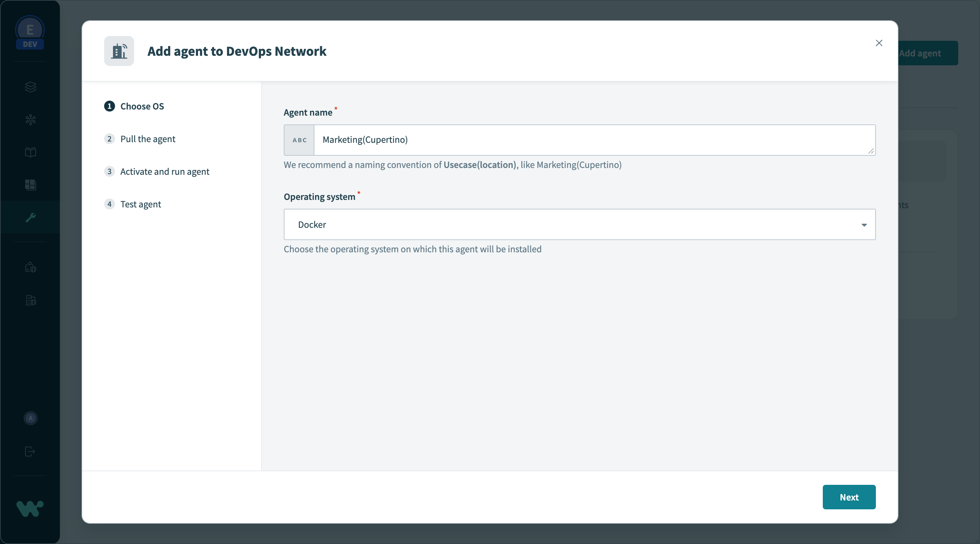Click the E DEV workspace avatar
The height and width of the screenshot is (544, 980).
pyautogui.click(x=30, y=33)
